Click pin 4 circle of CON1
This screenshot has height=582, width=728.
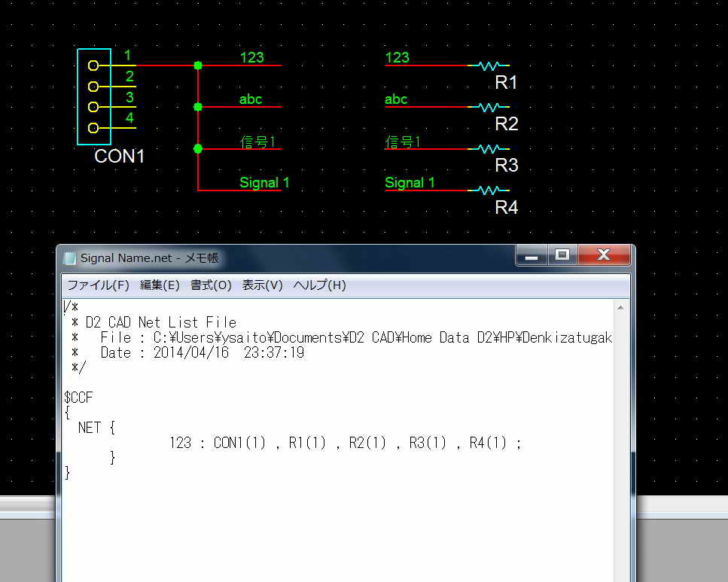click(93, 128)
